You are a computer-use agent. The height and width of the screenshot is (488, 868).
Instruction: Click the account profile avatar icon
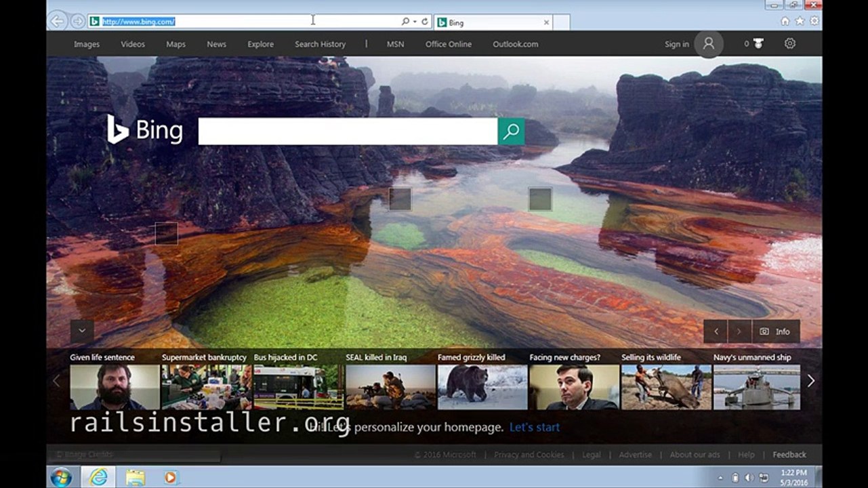(x=709, y=44)
